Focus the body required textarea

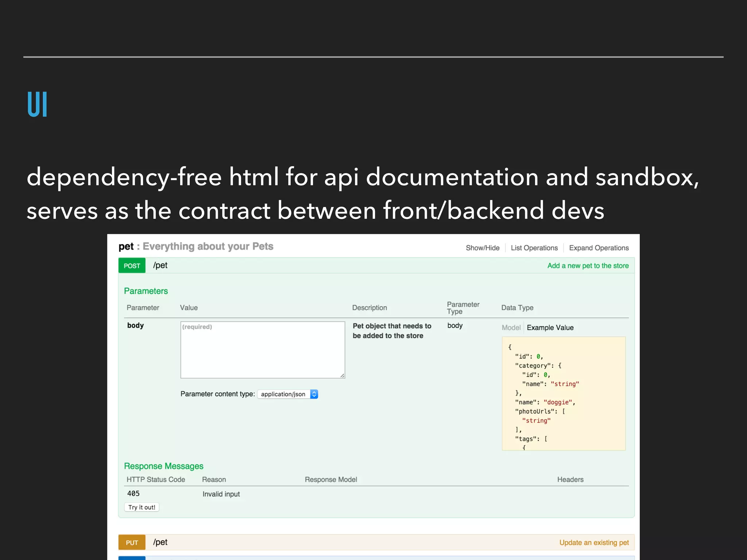pos(263,350)
